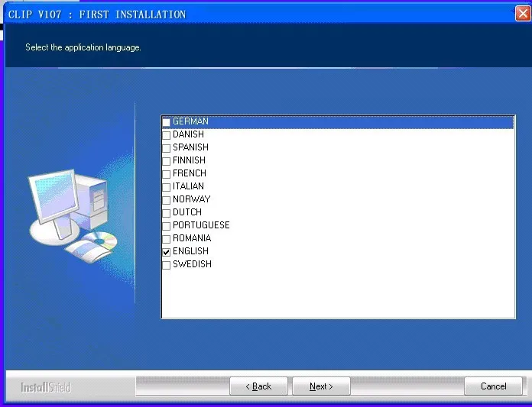532x407 pixels.
Task: Go to the Next installation step
Action: pyautogui.click(x=321, y=386)
